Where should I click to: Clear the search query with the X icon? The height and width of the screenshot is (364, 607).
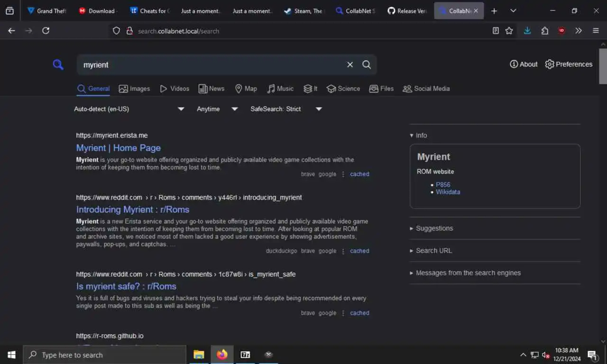350,64
